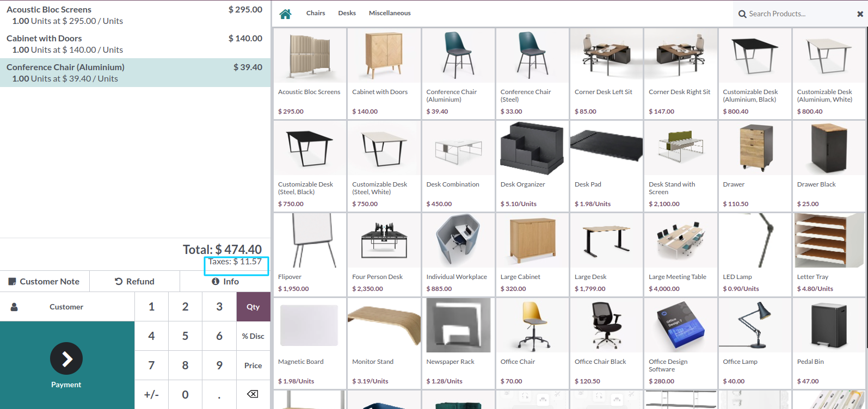Start a Refund
The height and width of the screenshot is (409, 868).
coord(134,281)
